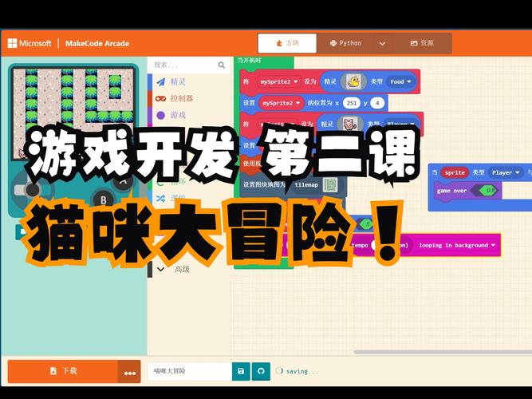This screenshot has height=399, width=532.
Task: Click the saving... status text
Action: click(x=302, y=372)
